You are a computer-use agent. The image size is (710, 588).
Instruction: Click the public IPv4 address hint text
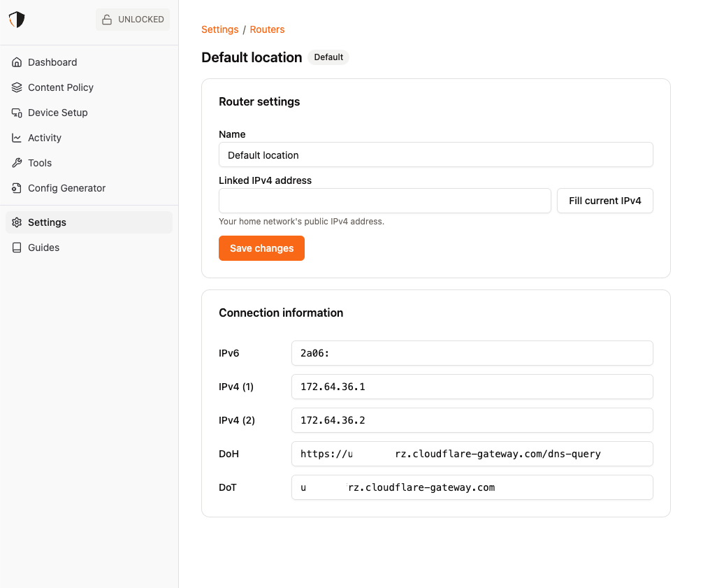point(302,222)
